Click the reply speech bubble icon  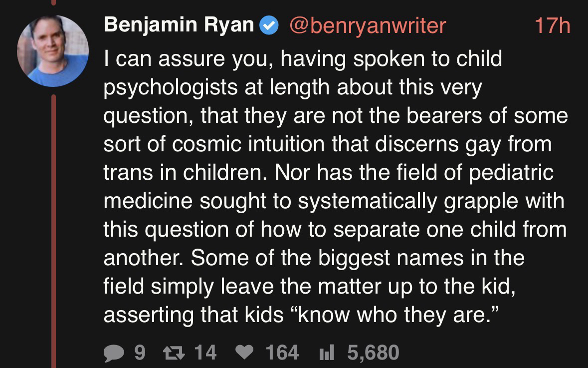(x=115, y=353)
